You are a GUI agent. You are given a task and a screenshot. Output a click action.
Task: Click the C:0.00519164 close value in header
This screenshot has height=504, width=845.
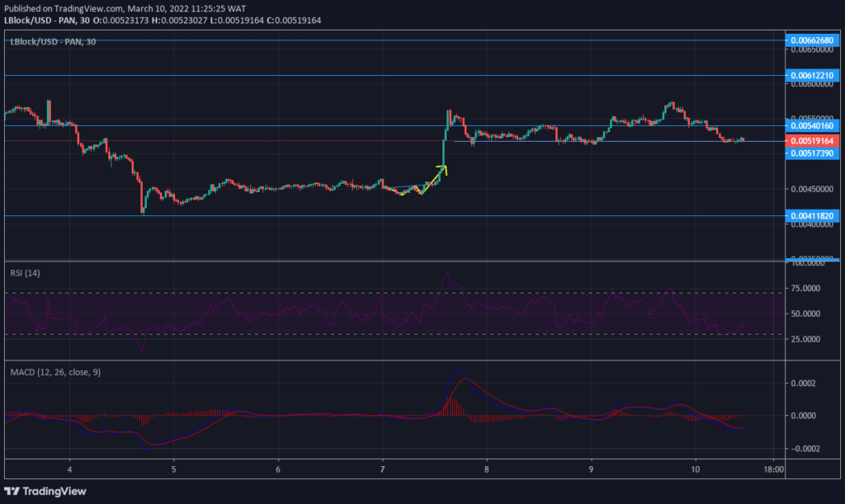(x=294, y=21)
